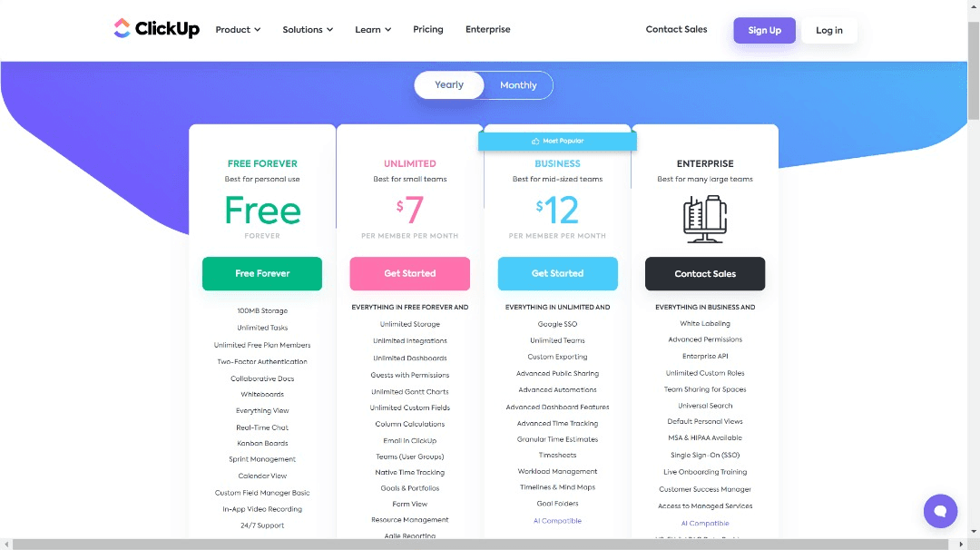Image resolution: width=980 pixels, height=550 pixels.
Task: Select Pricing in the navigation bar
Action: (x=427, y=29)
